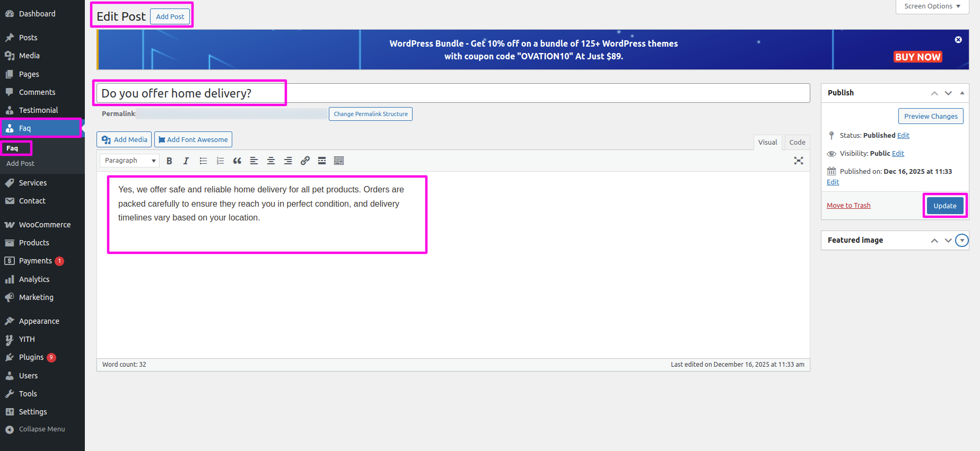This screenshot has height=451, width=980.
Task: Apply italic formatting to text
Action: pyautogui.click(x=186, y=161)
